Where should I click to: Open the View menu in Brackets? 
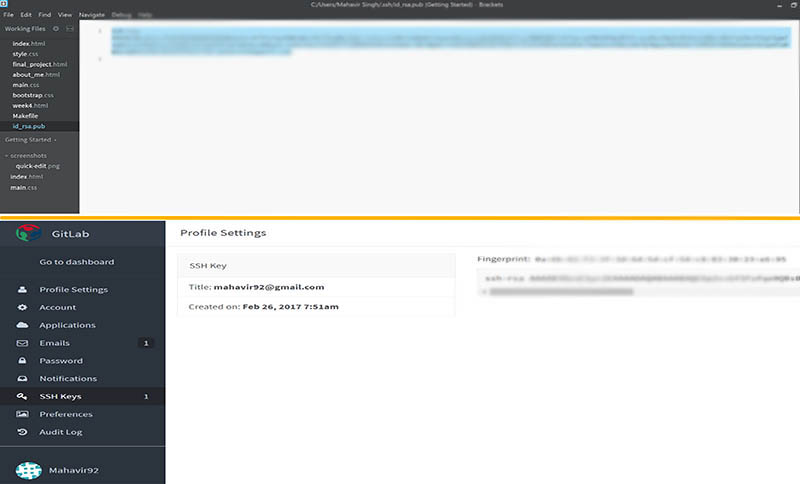[x=65, y=15]
